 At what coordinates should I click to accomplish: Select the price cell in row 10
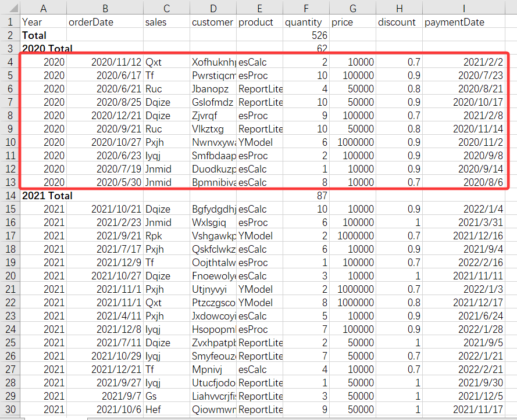[x=352, y=142]
